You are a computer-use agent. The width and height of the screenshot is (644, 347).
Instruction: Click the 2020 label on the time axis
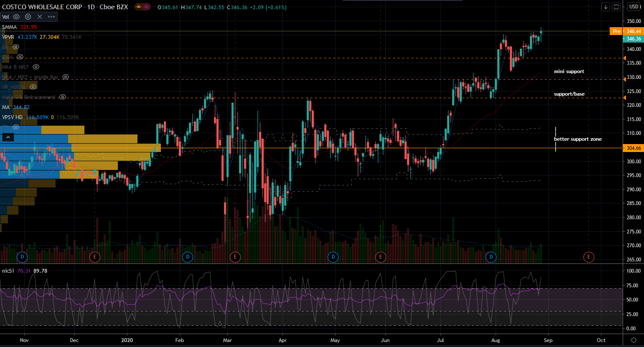127,340
